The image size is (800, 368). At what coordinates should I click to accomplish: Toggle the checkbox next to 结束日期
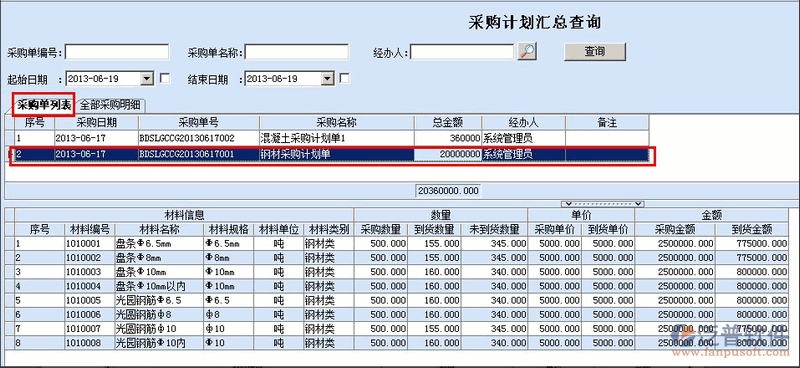pos(345,78)
